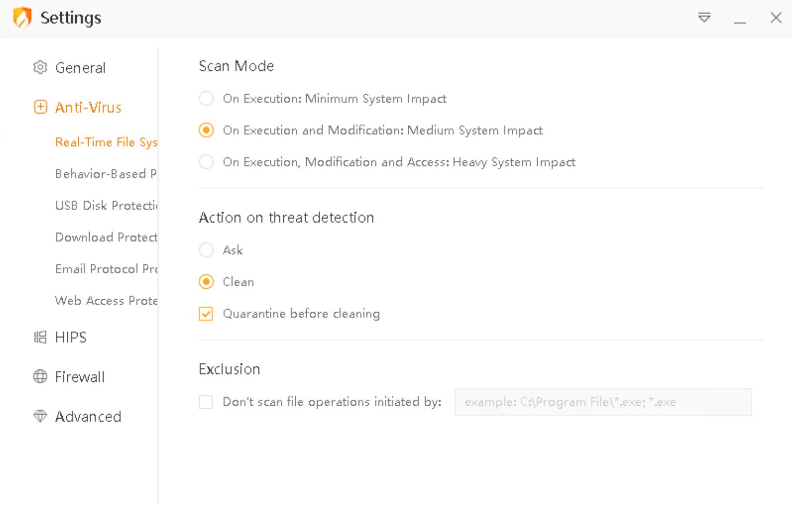Choose Ask on threat detection
Screen dimensions: 792x532
(x=206, y=250)
